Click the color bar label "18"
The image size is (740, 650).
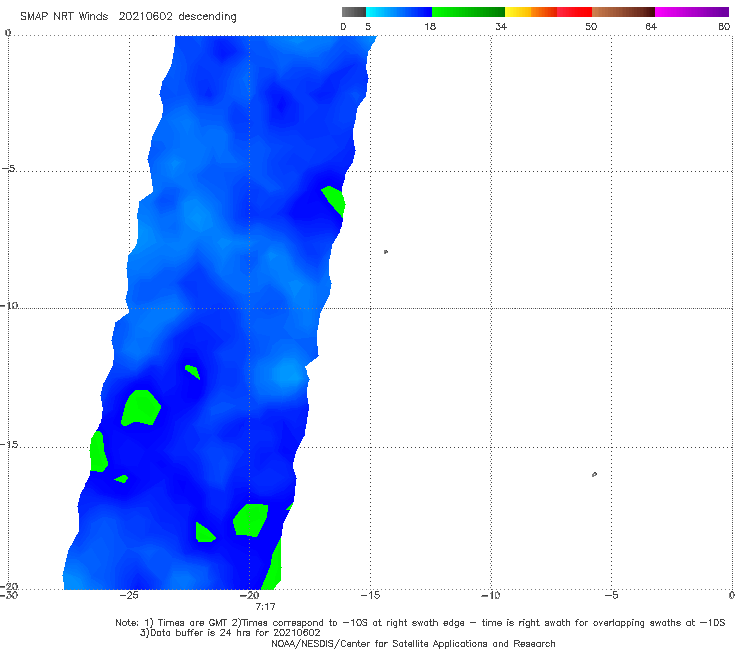click(430, 26)
